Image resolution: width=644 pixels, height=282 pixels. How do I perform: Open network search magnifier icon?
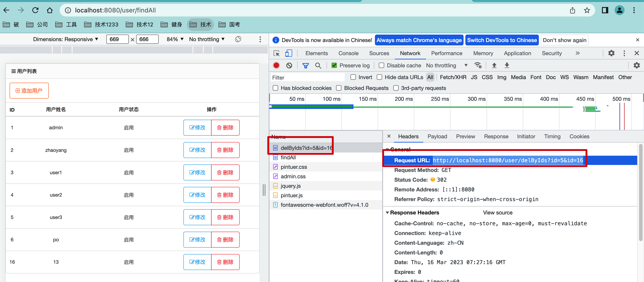click(318, 66)
